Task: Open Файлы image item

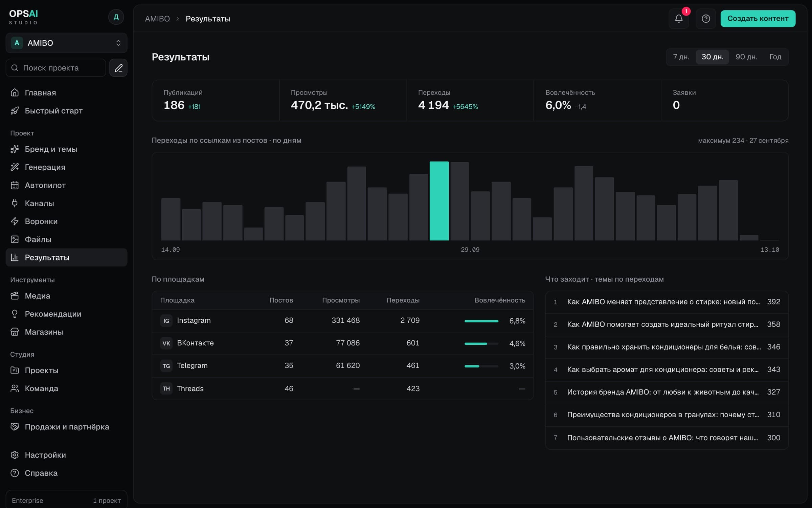Action: (x=67, y=239)
